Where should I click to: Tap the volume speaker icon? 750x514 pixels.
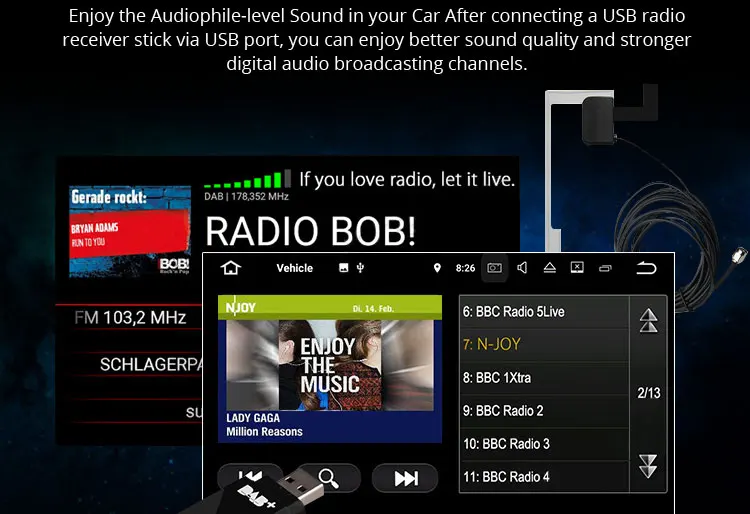522,268
